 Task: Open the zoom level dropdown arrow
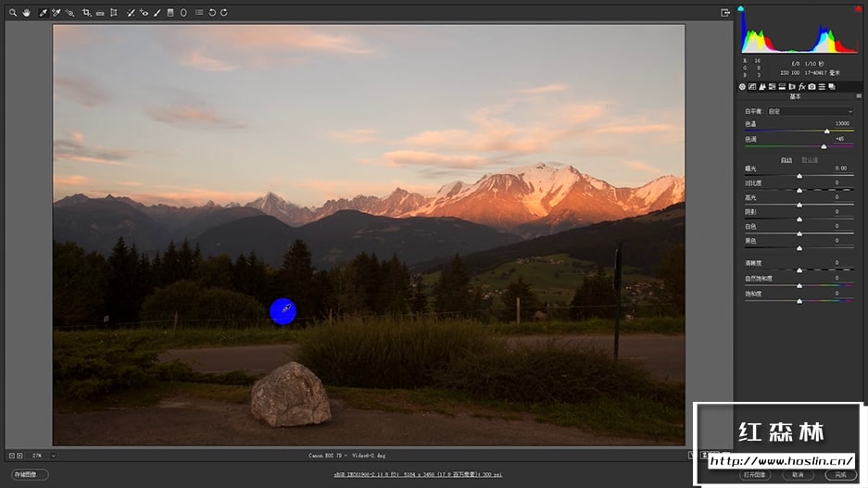click(x=53, y=456)
